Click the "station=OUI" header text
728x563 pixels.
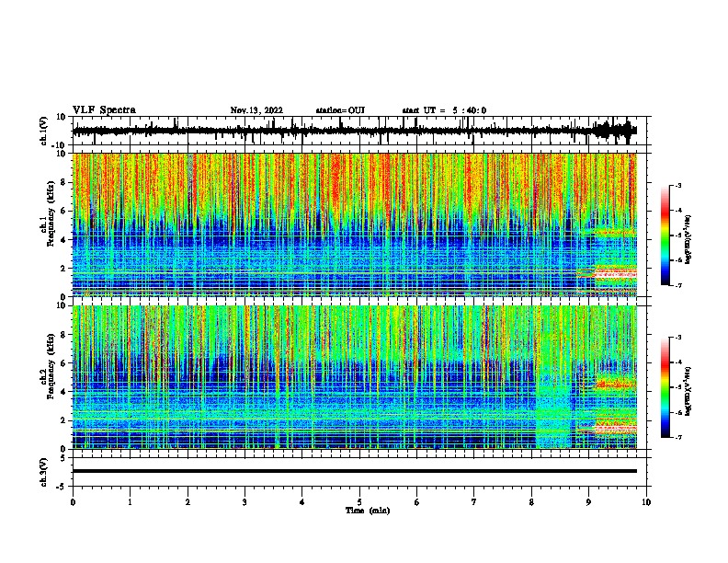pos(340,110)
